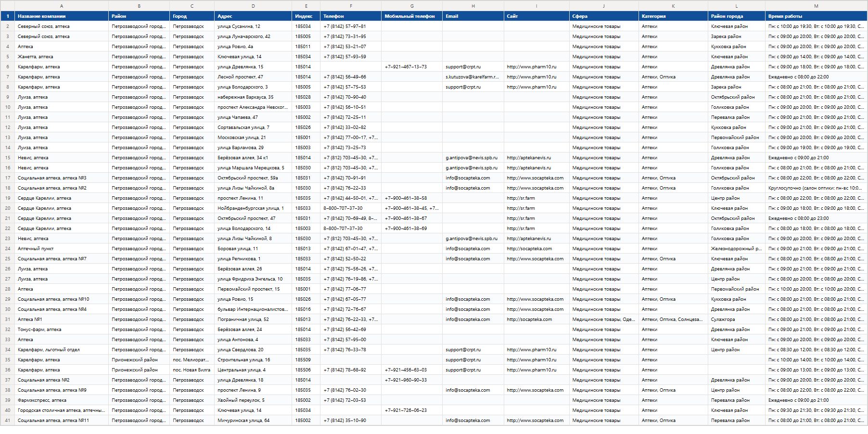The height and width of the screenshot is (434, 868).
Task: Click address 'Хвойный переулок, 5'
Action: pos(253,400)
